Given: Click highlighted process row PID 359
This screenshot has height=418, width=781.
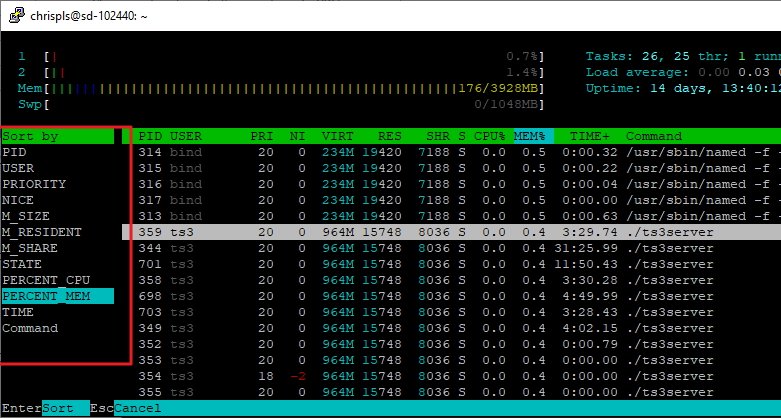Looking at the screenshot, I should [451, 232].
